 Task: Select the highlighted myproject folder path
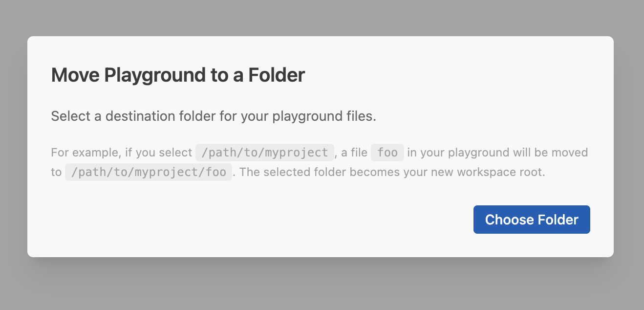(264, 153)
